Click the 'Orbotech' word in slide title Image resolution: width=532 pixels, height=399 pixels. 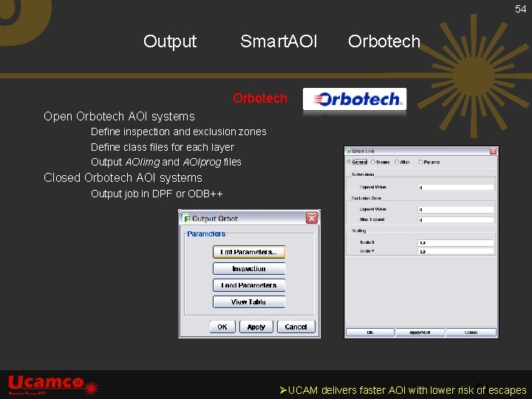click(x=384, y=41)
